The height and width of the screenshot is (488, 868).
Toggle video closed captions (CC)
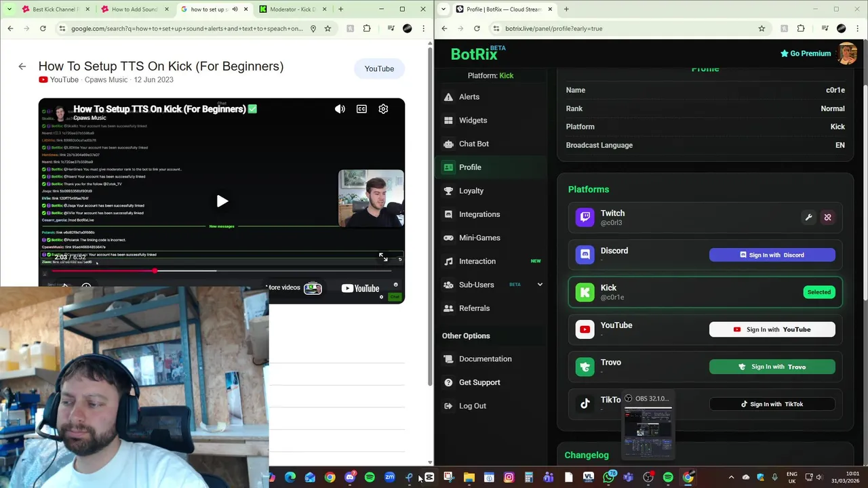(x=361, y=109)
